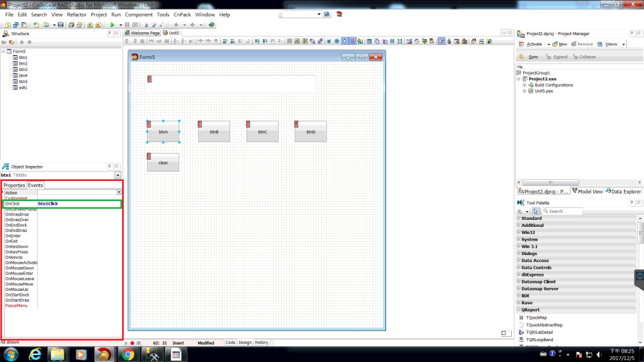This screenshot has width=644, height=362.
Task: Select the TQuickRep component in Tool Palette
Action: [x=536, y=317]
